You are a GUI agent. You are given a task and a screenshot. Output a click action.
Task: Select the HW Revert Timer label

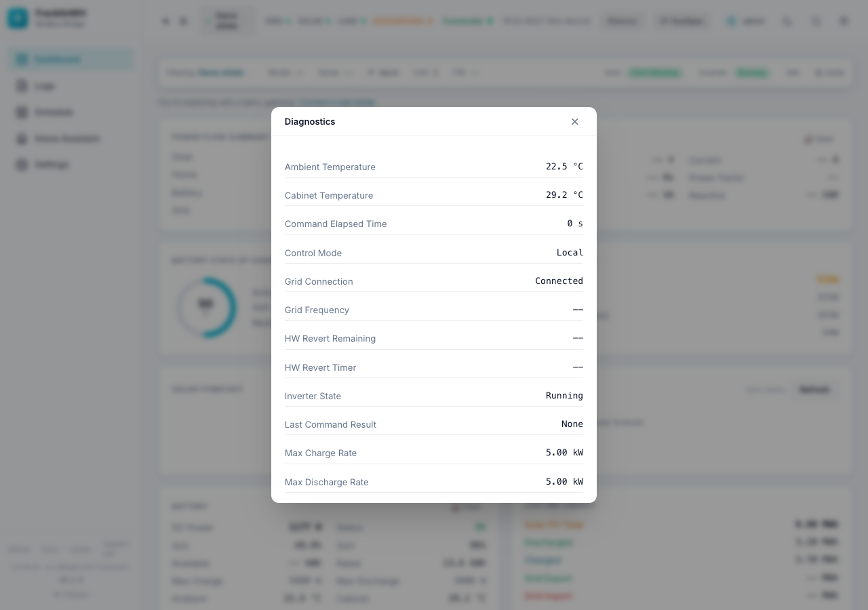point(320,367)
